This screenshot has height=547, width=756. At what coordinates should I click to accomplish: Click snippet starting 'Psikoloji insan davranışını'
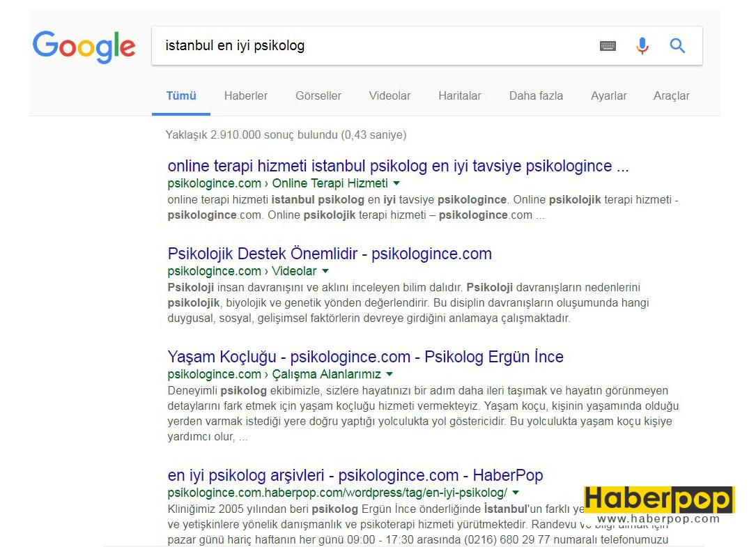click(408, 303)
